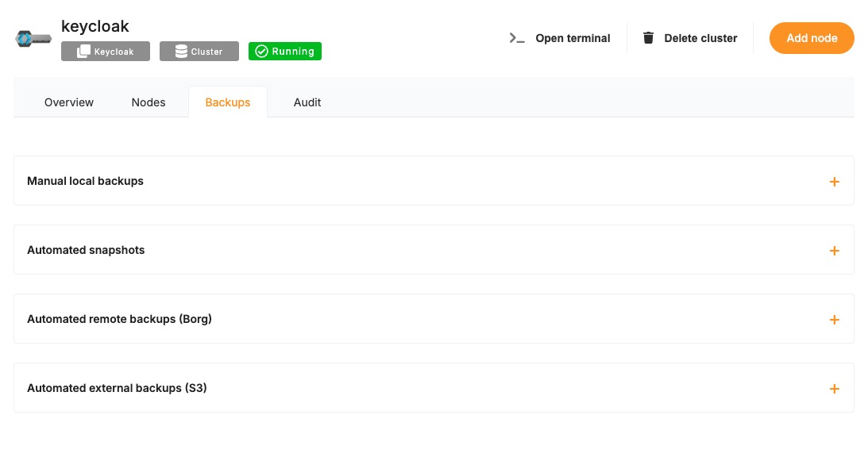Click the Automated snapshots section title
Image resolution: width=868 pixels, height=461 pixels.
click(x=86, y=250)
